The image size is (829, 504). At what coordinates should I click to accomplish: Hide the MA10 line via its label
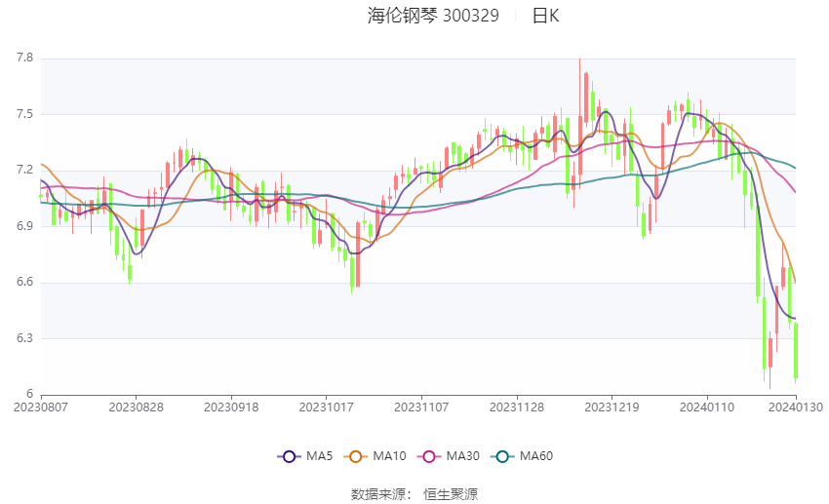coord(389,456)
